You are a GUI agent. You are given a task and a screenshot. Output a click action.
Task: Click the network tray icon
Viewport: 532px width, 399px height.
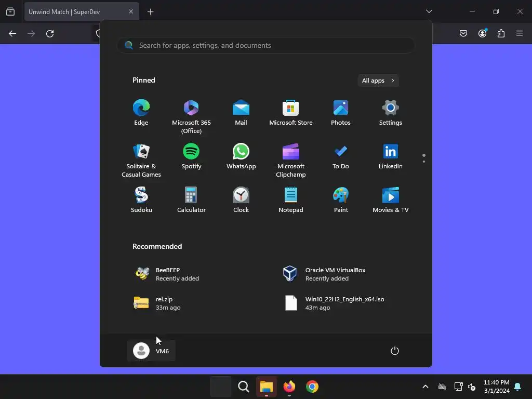pos(458,387)
